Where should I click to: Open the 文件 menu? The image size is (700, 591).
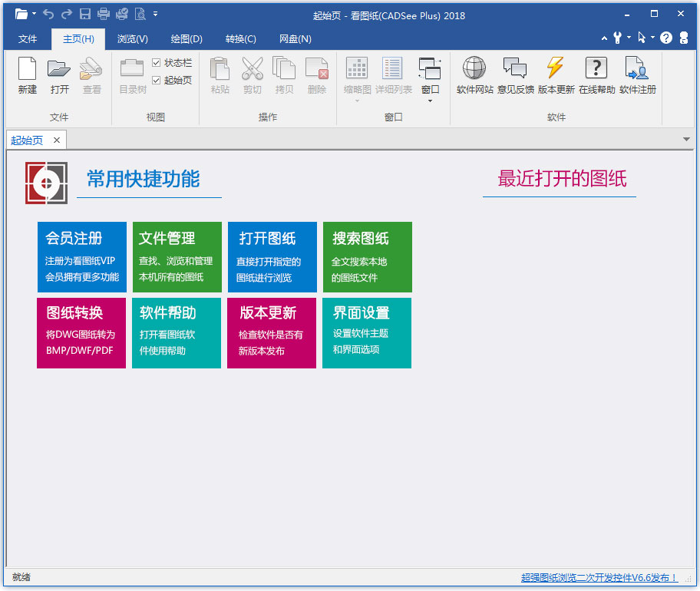(x=28, y=39)
